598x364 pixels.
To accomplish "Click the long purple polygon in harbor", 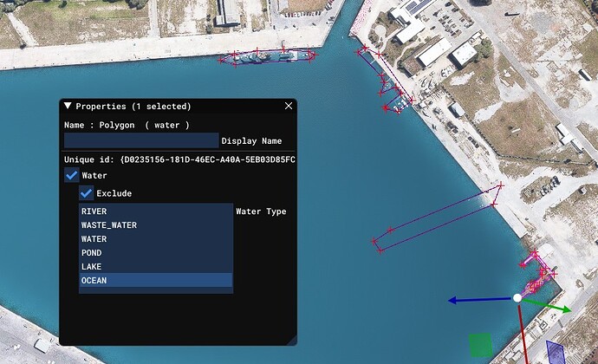I will (439, 217).
